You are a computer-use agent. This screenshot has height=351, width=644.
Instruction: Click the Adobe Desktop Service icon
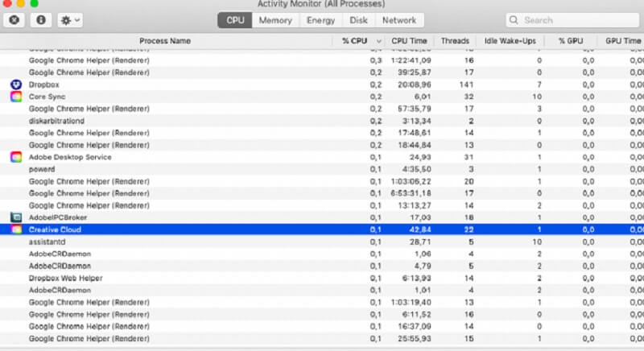click(x=16, y=157)
